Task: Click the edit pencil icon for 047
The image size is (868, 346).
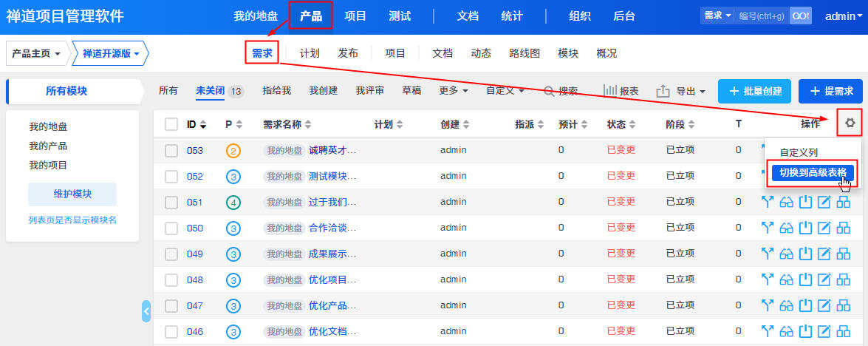Action: pyautogui.click(x=824, y=305)
